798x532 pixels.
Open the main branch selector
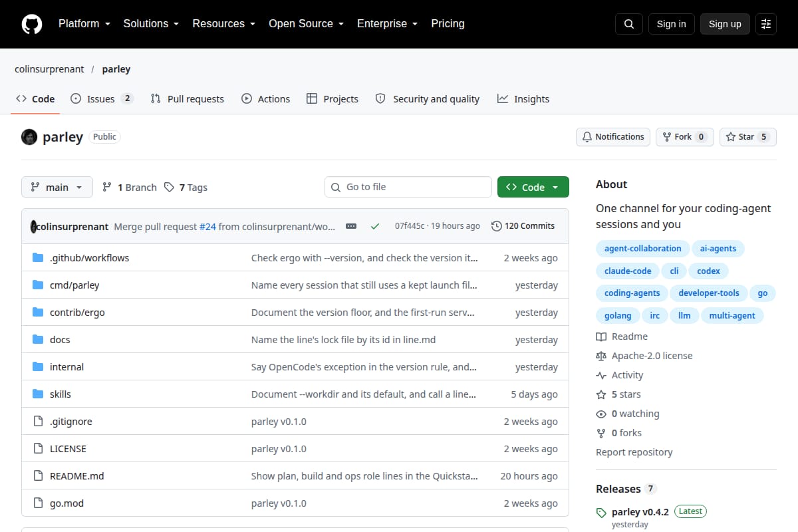tap(57, 188)
